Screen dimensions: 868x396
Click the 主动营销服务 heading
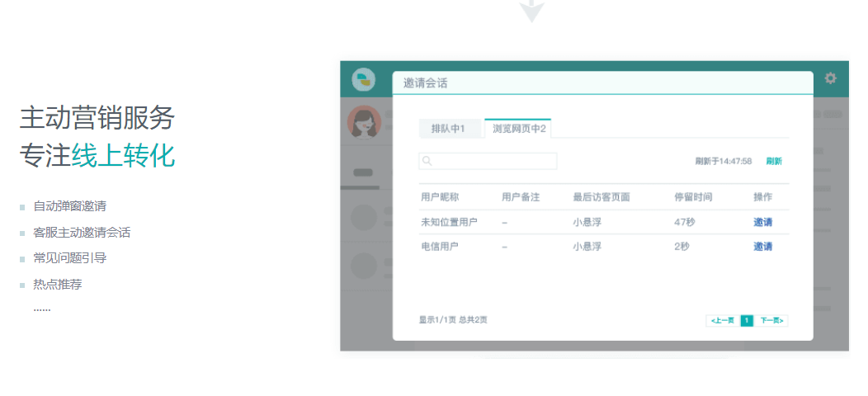[x=97, y=117]
